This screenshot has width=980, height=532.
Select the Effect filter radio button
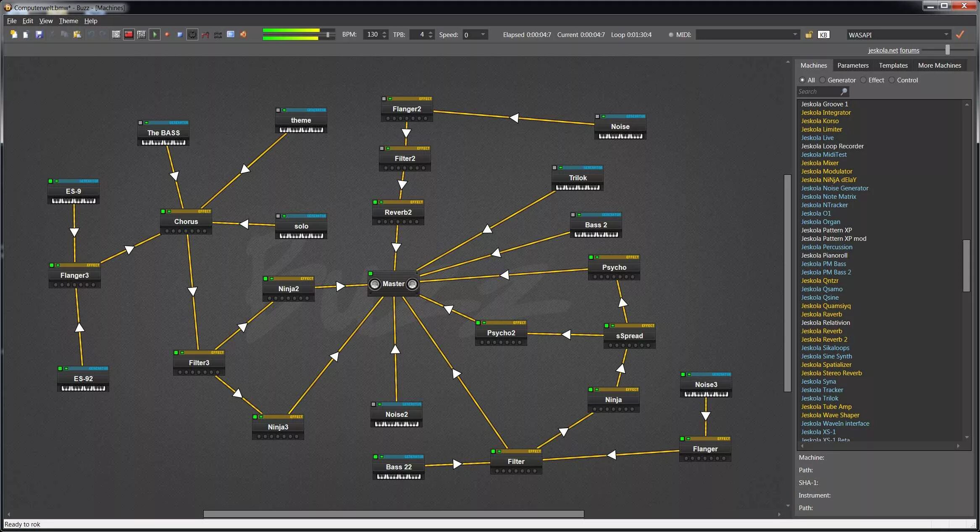tap(863, 80)
